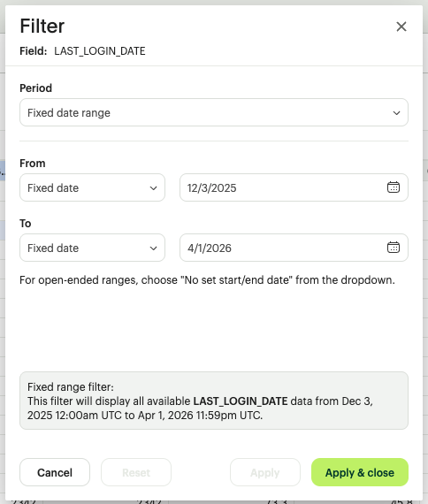Click the Filter dialog title

click(x=42, y=26)
